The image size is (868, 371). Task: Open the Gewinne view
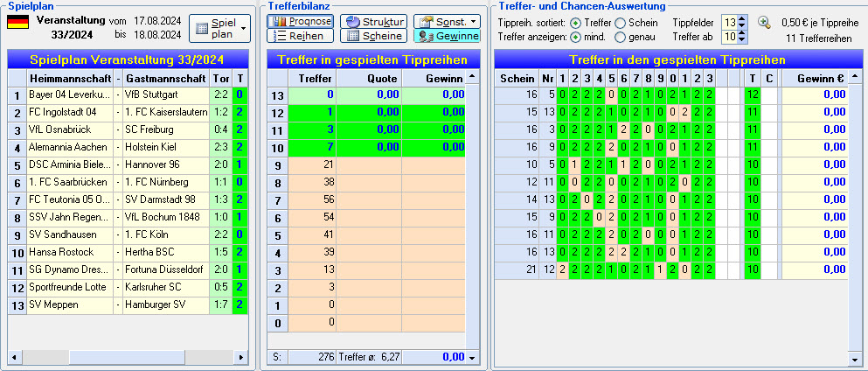coord(448,36)
